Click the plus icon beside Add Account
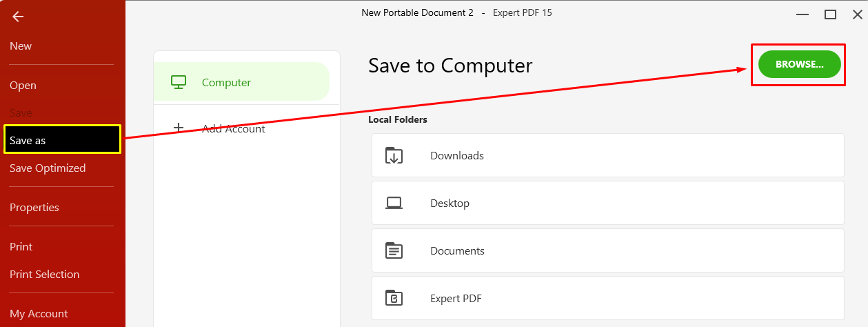The width and height of the screenshot is (868, 327). pyautogui.click(x=179, y=128)
